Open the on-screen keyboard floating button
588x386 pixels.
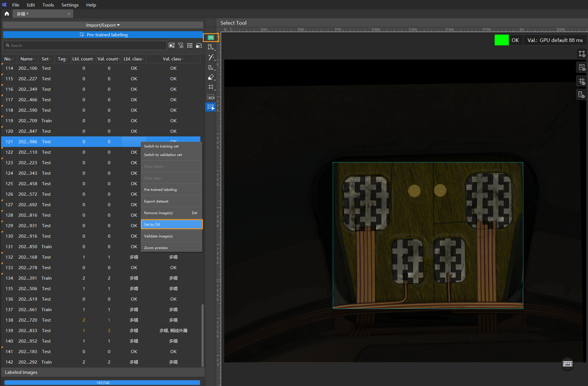coord(568,364)
